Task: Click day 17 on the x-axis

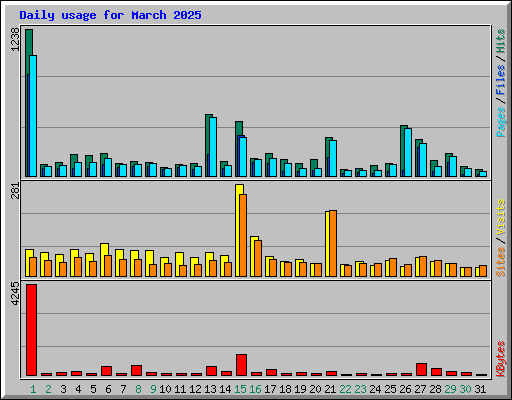Action: 270,389
